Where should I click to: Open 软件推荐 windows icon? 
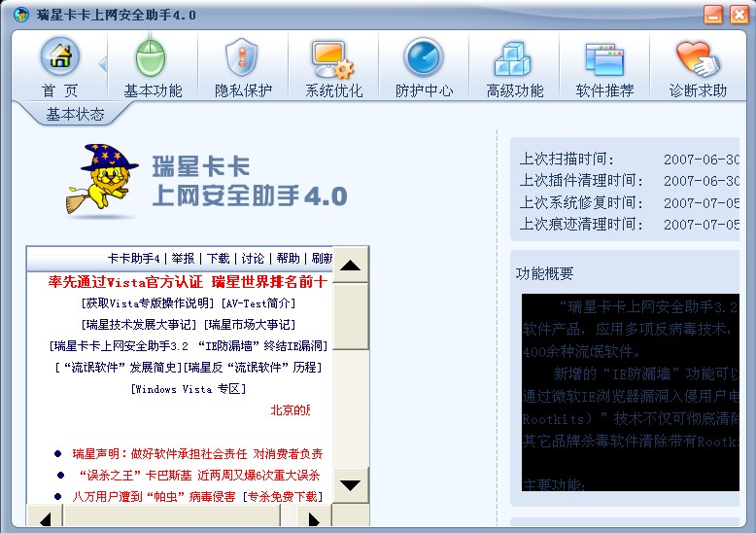(x=604, y=59)
